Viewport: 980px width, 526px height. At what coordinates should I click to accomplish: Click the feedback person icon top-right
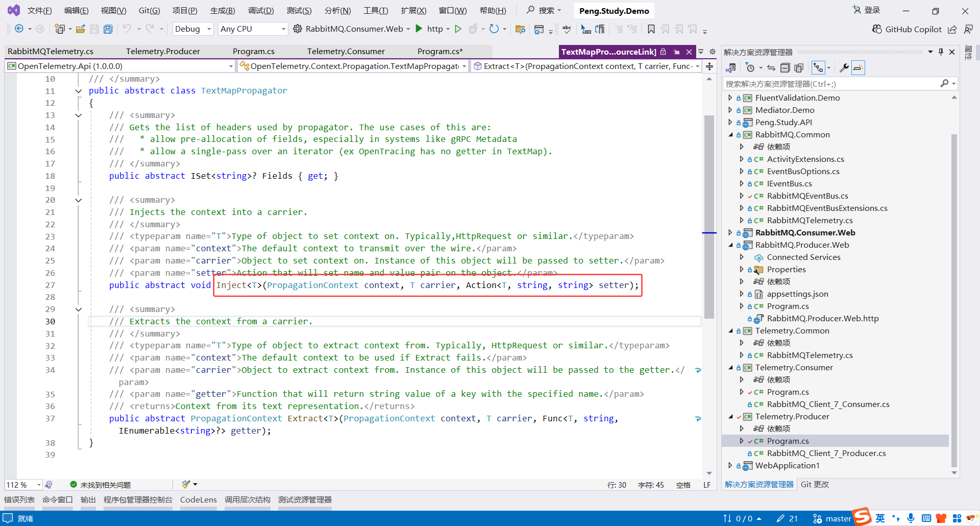[x=968, y=29]
